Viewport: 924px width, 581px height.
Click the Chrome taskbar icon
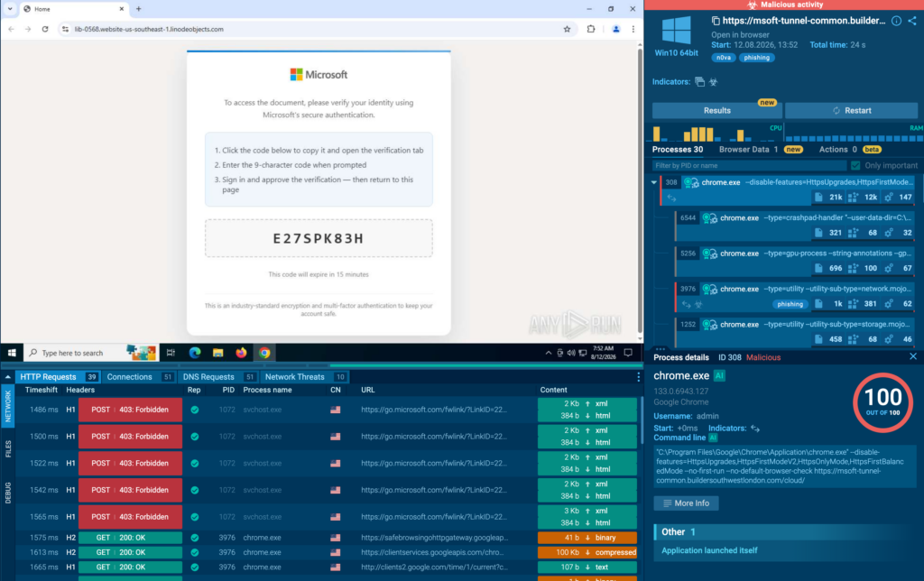264,353
